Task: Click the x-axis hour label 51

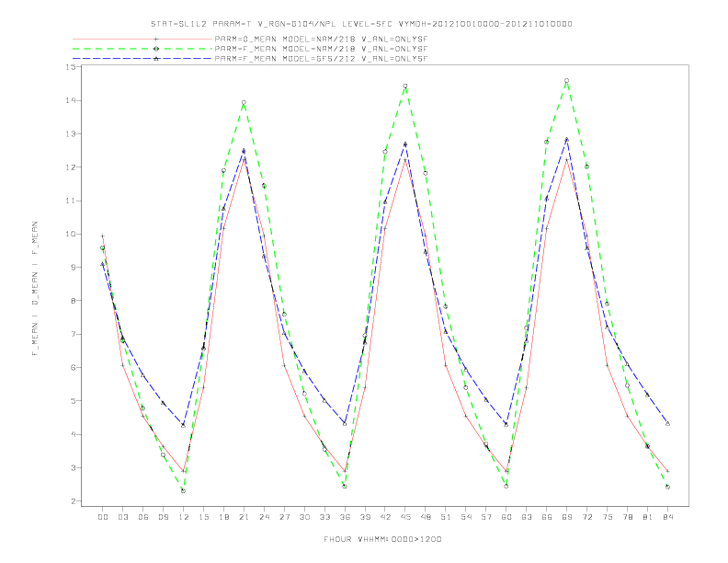Action: pos(446,517)
